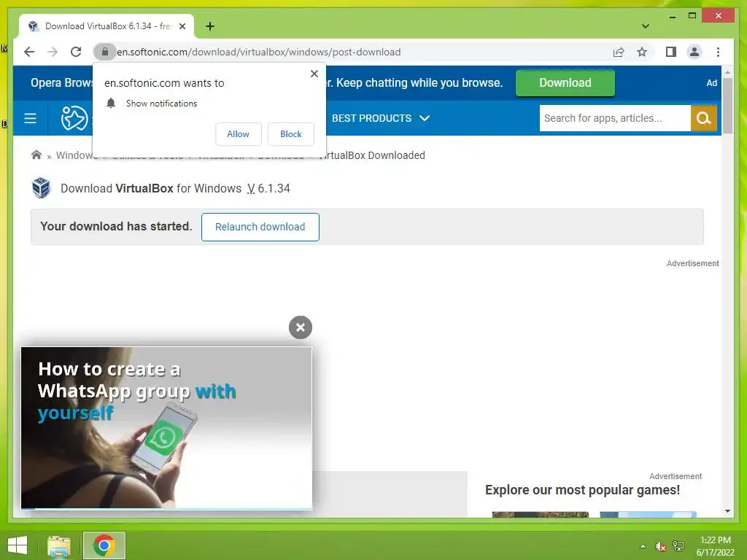747x560 pixels.
Task: Go back to the previous page
Action: tap(29, 52)
